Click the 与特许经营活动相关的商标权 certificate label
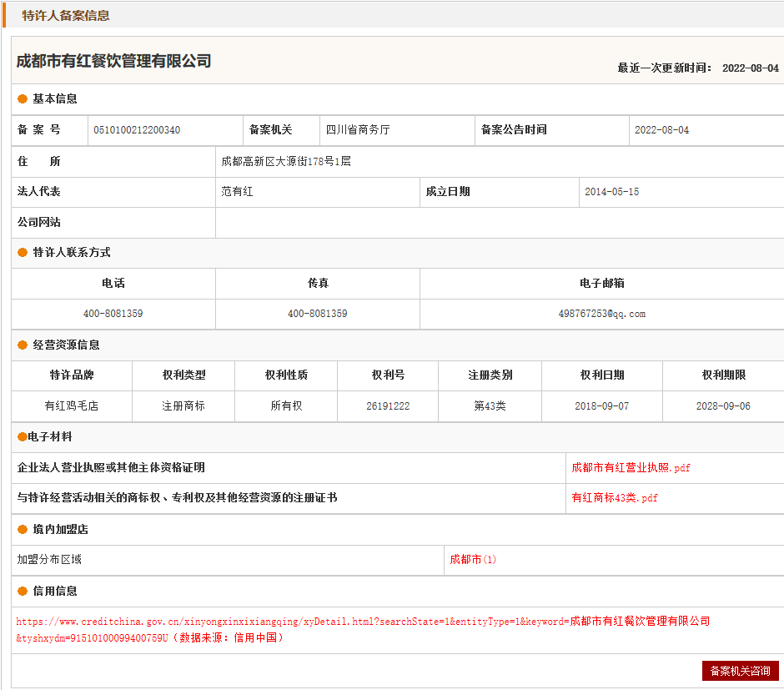Screen dimensions: 784x690 tap(177, 498)
